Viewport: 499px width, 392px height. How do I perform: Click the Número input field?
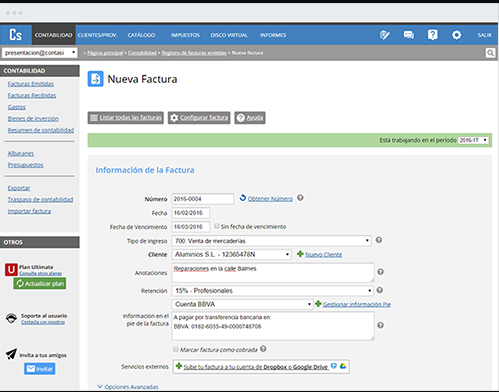click(203, 199)
